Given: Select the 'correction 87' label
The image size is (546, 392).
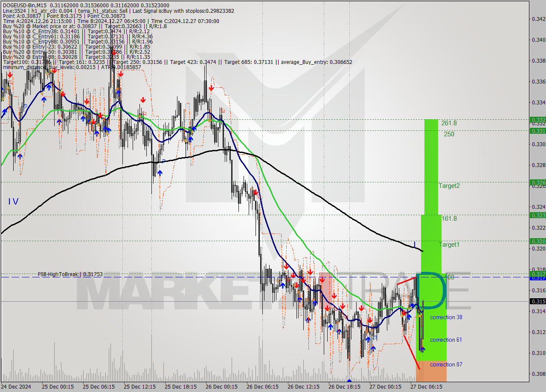Looking at the screenshot, I should click(x=446, y=364).
